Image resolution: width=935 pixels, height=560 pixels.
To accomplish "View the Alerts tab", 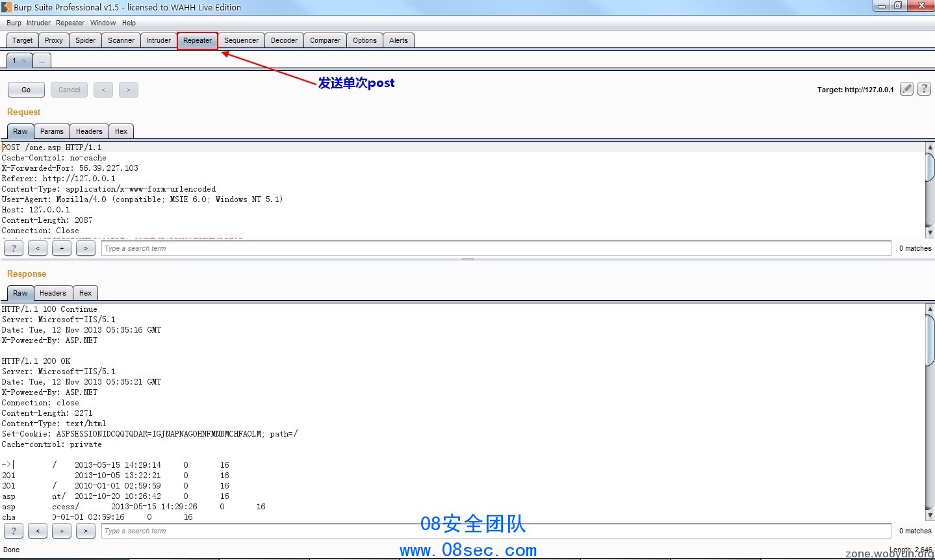I will click(x=398, y=40).
